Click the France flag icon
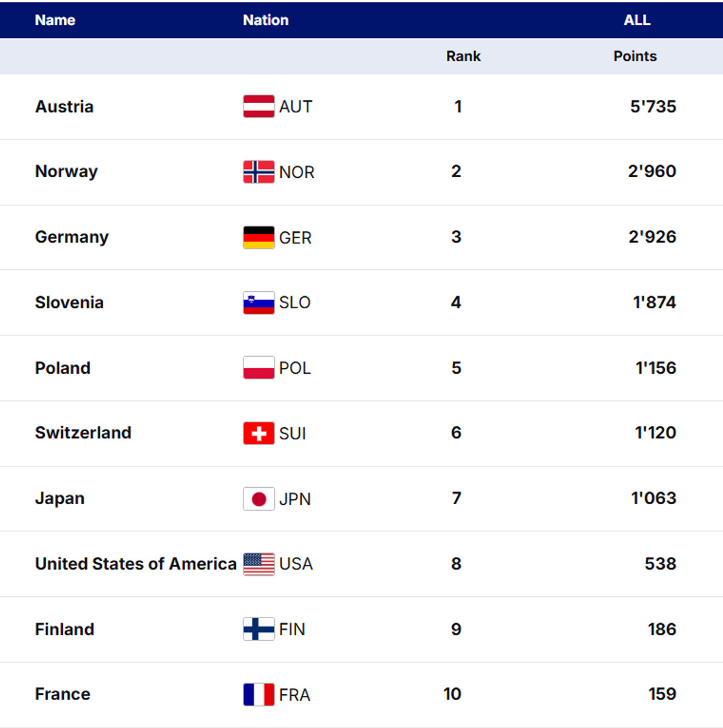Viewport: 723px width, 728px height. (259, 694)
